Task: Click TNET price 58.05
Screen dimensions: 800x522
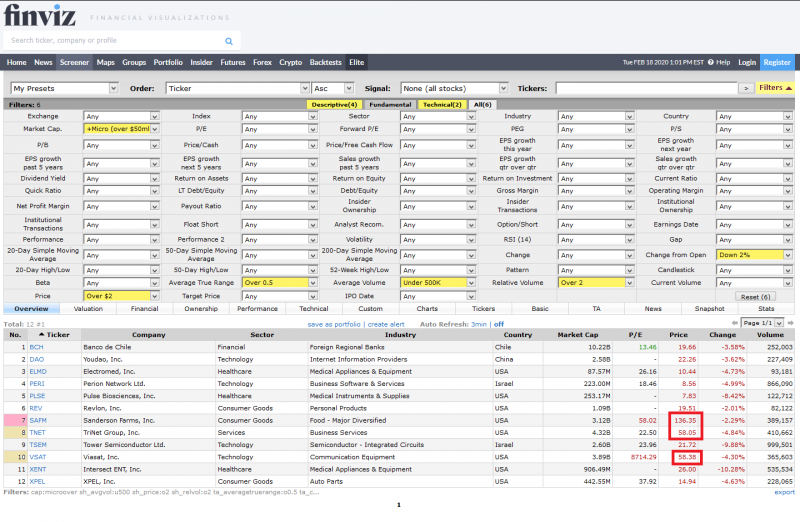Action: tap(687, 433)
